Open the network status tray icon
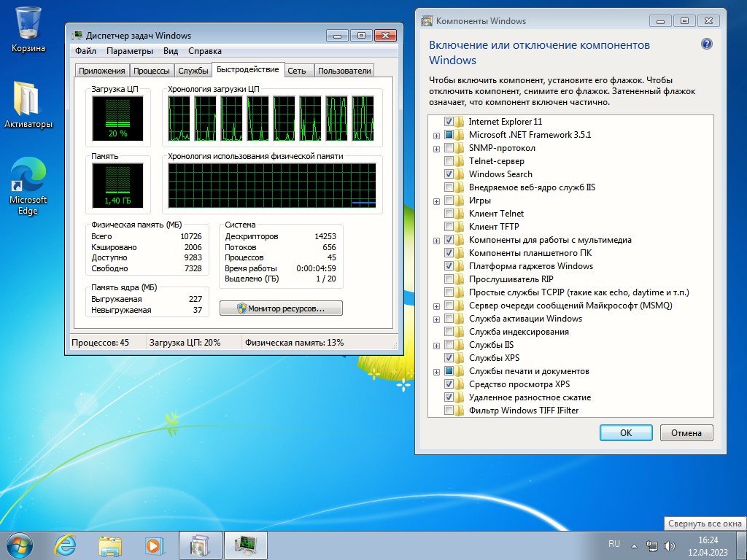747x560 pixels. pos(651,546)
